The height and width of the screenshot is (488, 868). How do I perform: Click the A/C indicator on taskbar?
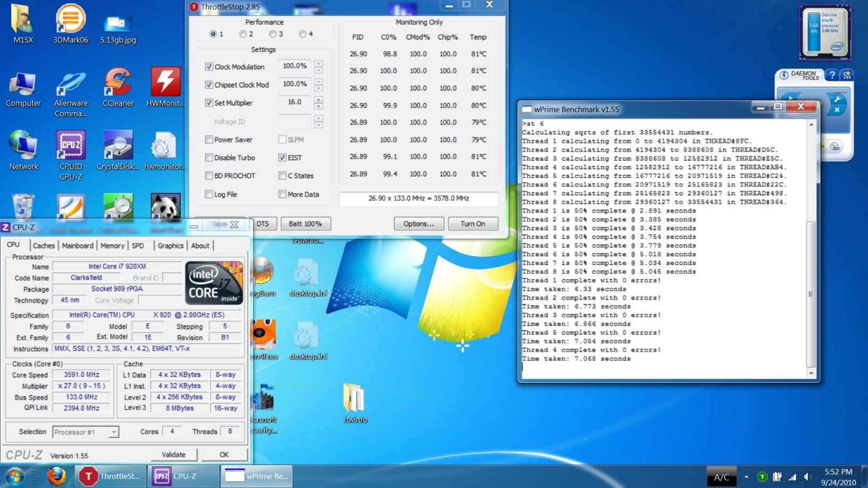click(x=722, y=477)
